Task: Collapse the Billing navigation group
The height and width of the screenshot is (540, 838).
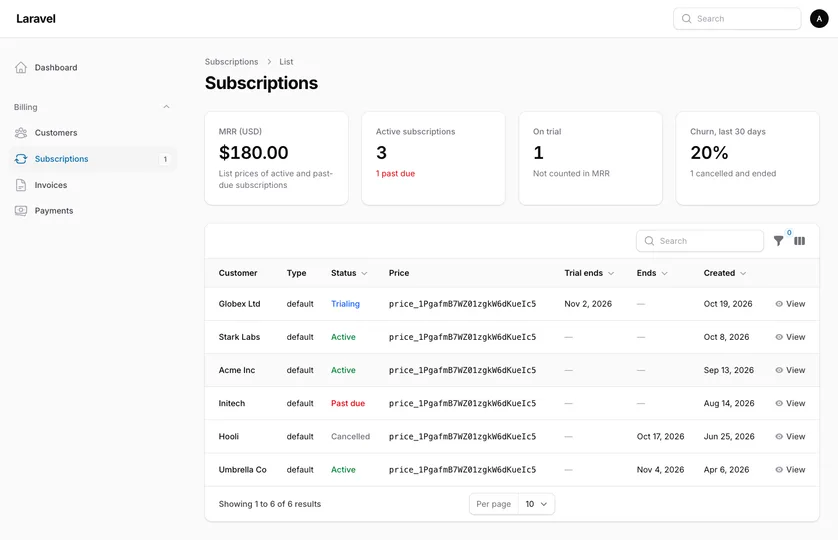Action: (x=166, y=107)
